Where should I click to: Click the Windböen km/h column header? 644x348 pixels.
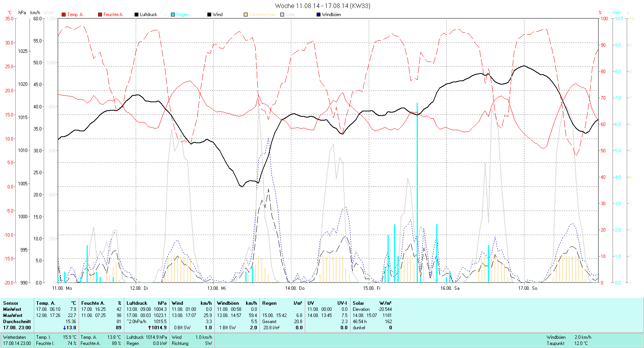click(237, 303)
